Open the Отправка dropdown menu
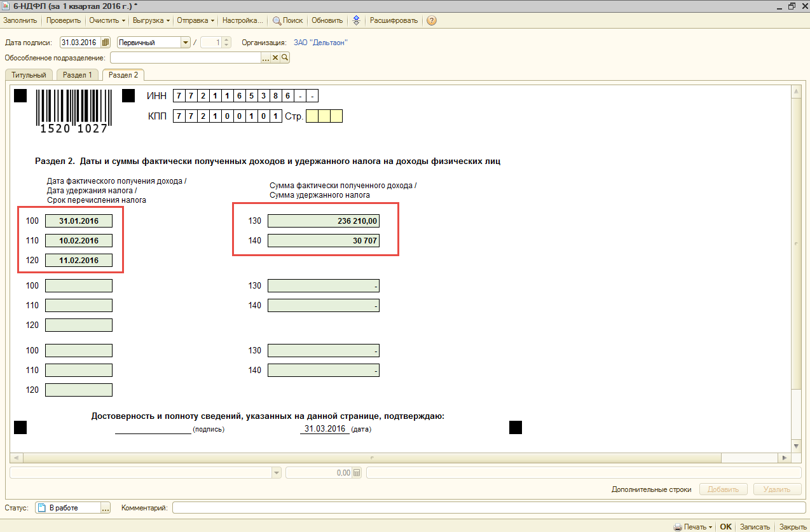810x532 pixels. (195, 20)
